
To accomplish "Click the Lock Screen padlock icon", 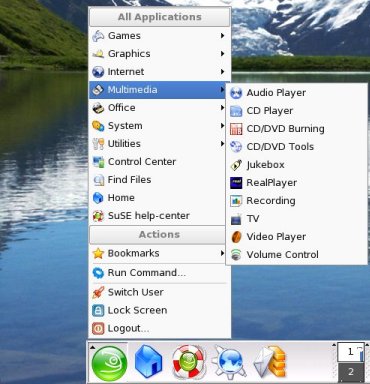I will [98, 310].
